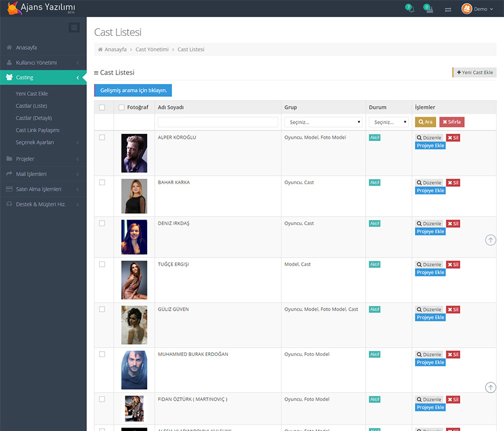Open the Durum filter dropdown
This screenshot has width=504, height=431.
(x=389, y=122)
